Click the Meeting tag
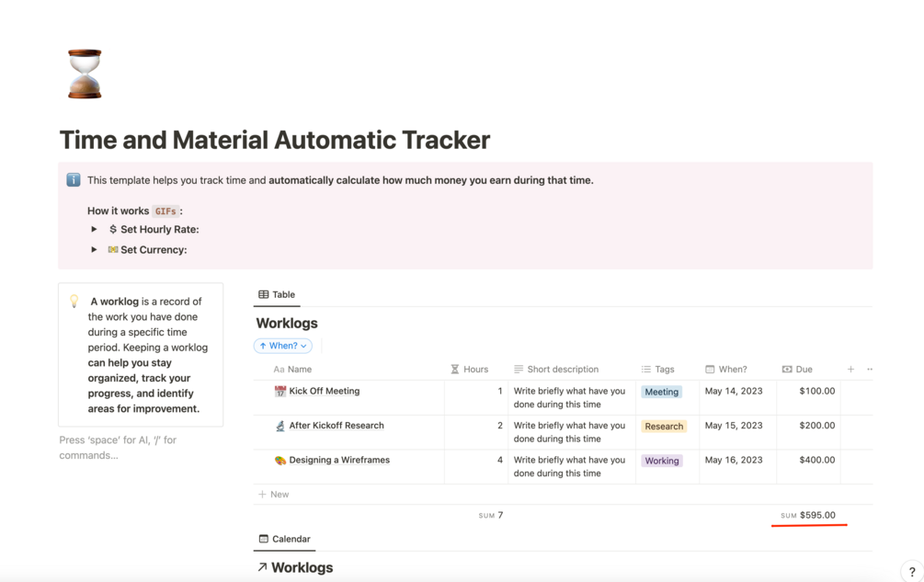 coord(661,392)
